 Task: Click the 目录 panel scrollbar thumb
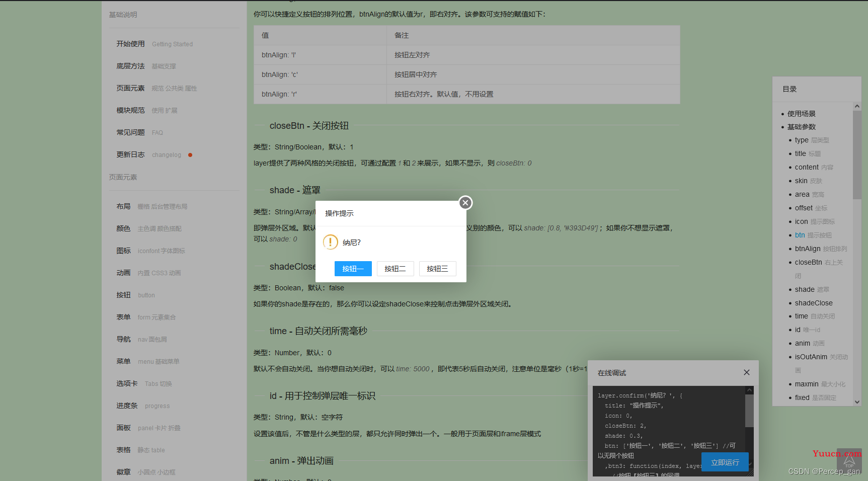857,154
